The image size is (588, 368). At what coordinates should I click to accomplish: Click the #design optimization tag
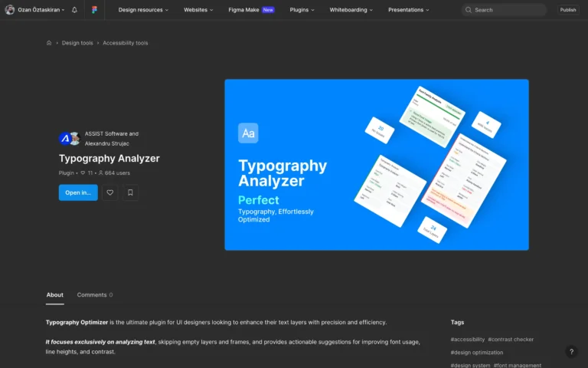[477, 353]
